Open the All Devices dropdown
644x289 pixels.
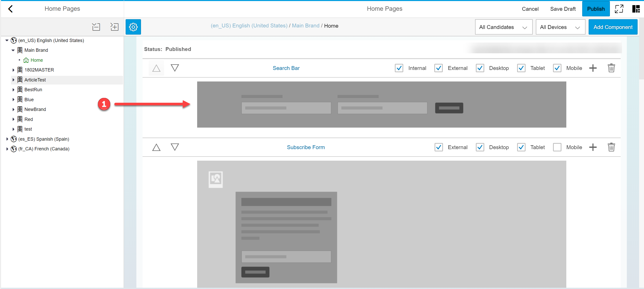pyautogui.click(x=560, y=27)
